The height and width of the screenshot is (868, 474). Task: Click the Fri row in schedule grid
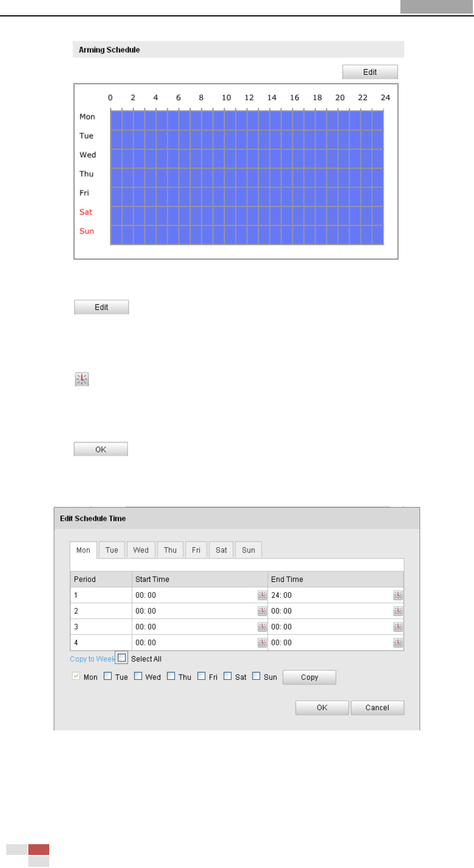[x=247, y=197]
